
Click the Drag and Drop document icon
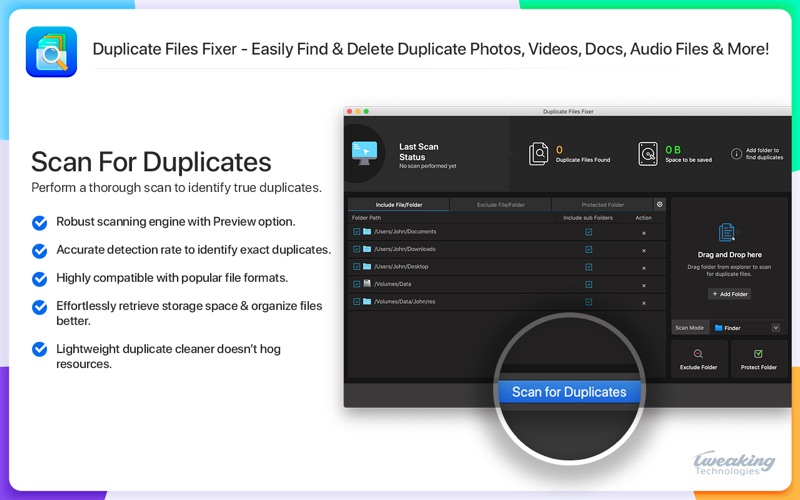click(727, 233)
